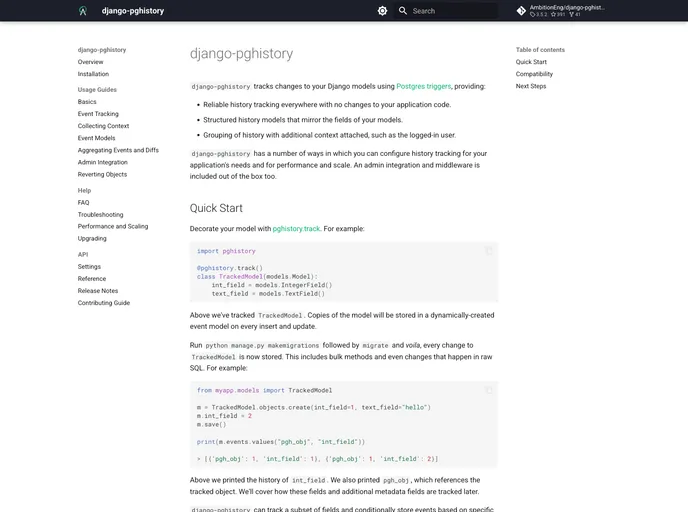This screenshot has height=512, width=688.
Task: Open Collecting Context usage guide
Action: click(103, 126)
